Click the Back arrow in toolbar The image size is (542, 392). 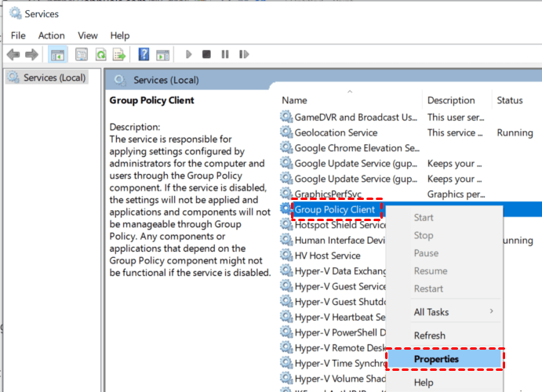click(x=13, y=54)
